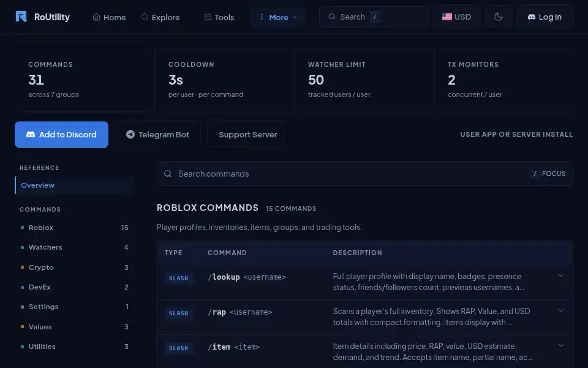Viewport: 588px width, 368px height.
Task: Click the TX MONITORS 2 stat card
Action: (x=503, y=80)
